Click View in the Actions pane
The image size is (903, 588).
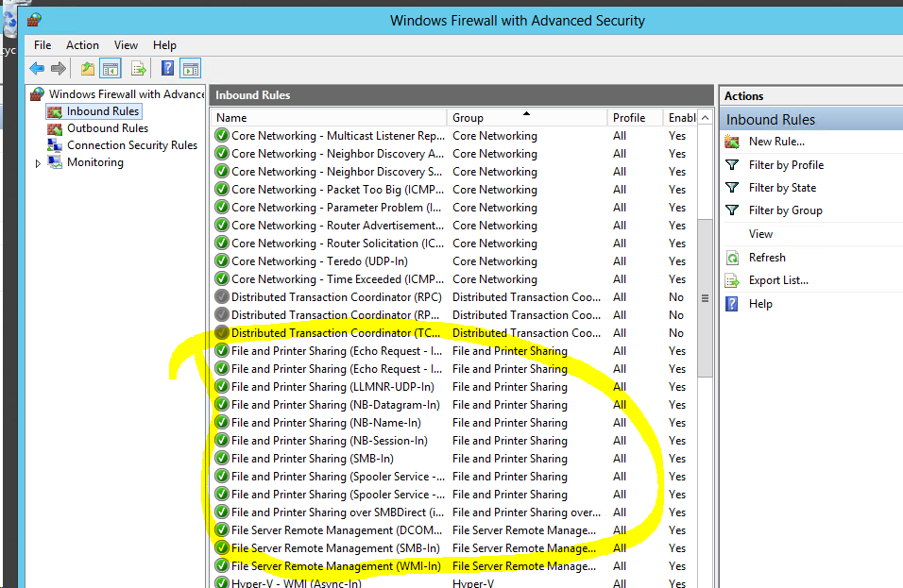760,234
